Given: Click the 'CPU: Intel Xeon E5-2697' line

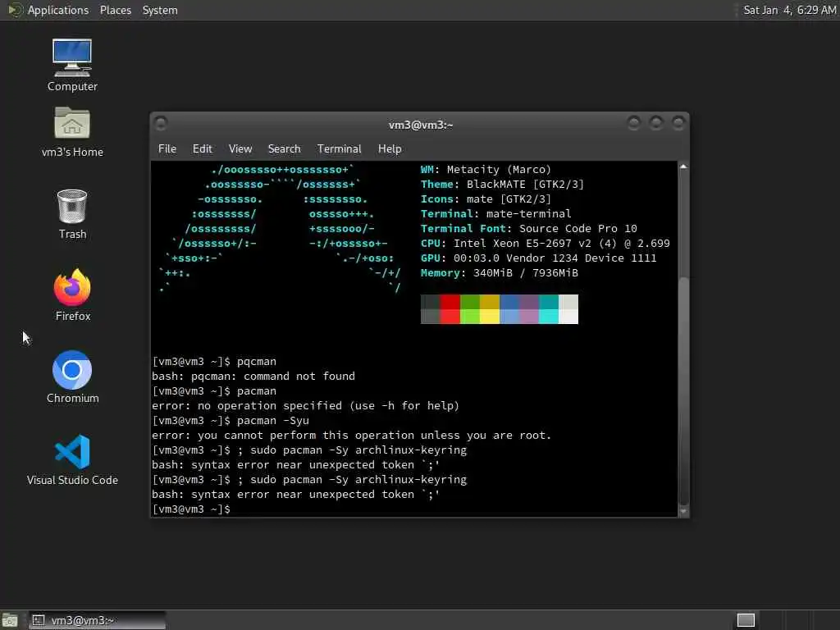Looking at the screenshot, I should pyautogui.click(x=546, y=243).
